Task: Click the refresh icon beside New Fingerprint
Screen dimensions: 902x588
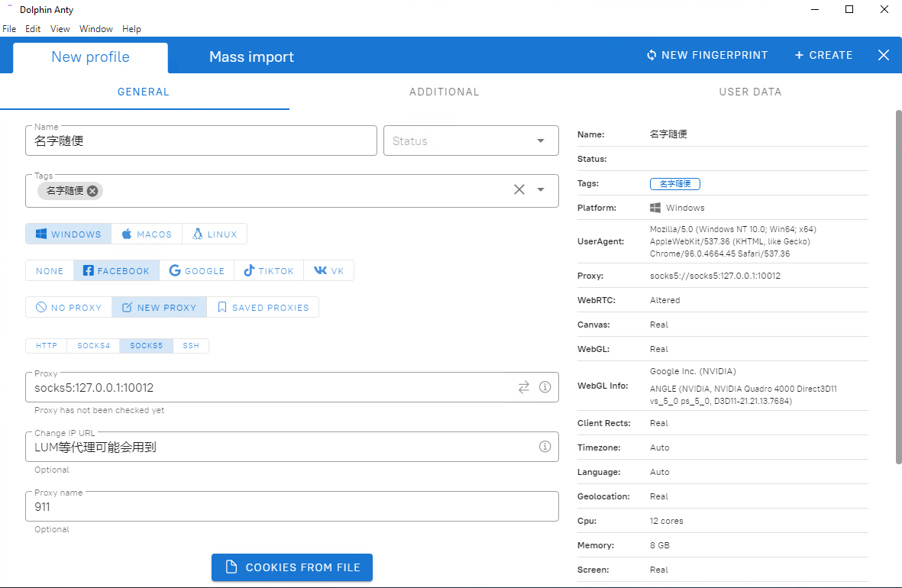Action: pos(651,55)
